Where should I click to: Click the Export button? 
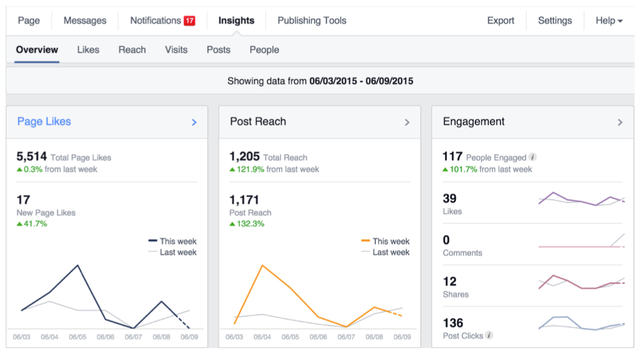(500, 21)
